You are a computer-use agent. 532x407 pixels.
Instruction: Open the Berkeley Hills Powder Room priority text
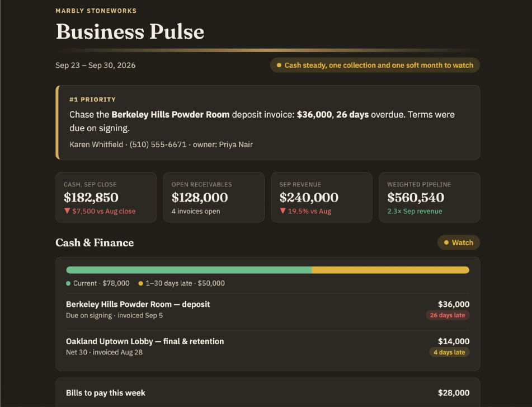[262, 121]
